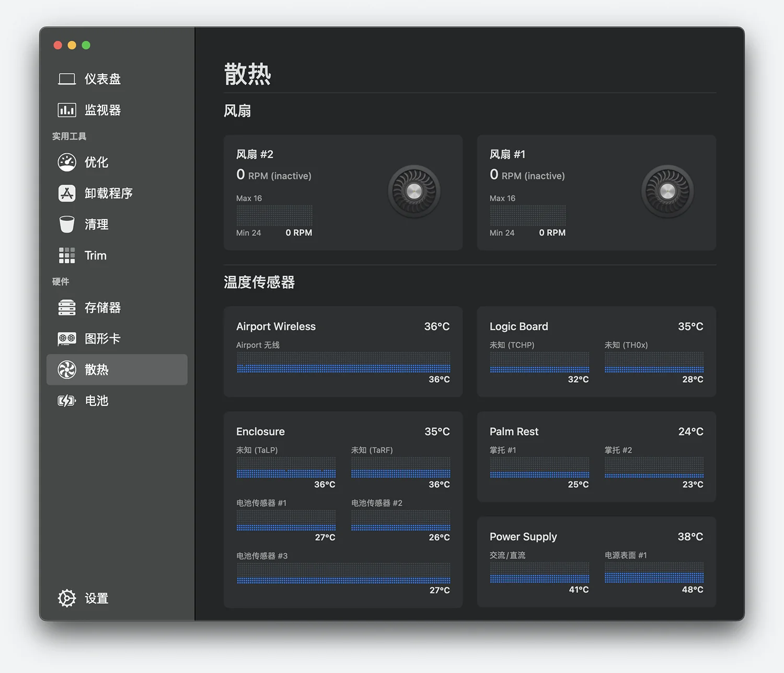Open the 存储器 disk stack icon
The width and height of the screenshot is (784, 673).
point(67,307)
